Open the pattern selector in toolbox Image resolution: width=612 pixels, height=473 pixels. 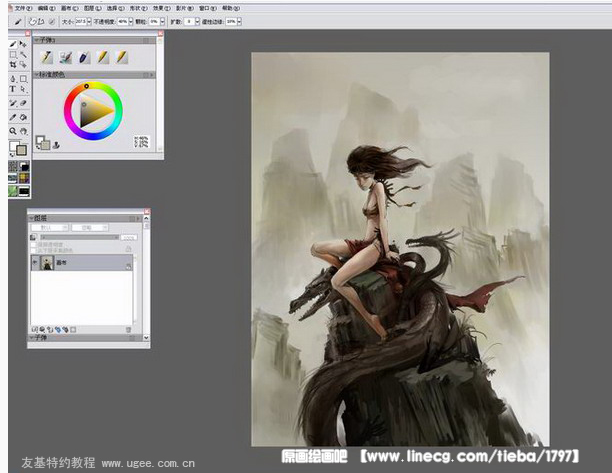click(x=13, y=179)
